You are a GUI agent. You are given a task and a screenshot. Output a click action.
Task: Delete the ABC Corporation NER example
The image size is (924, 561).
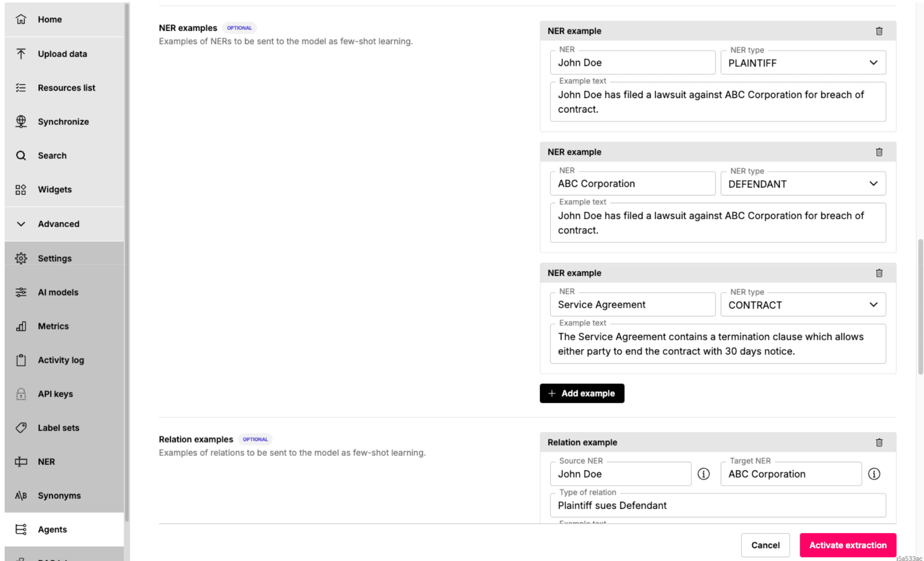click(879, 152)
